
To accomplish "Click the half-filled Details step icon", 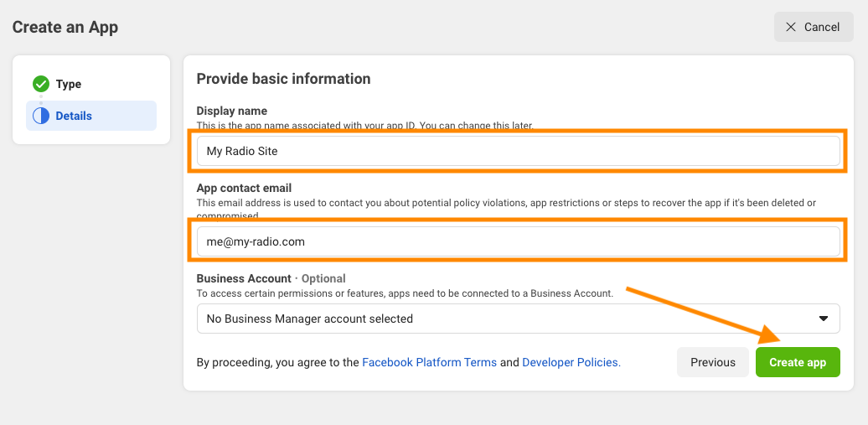I will (41, 116).
